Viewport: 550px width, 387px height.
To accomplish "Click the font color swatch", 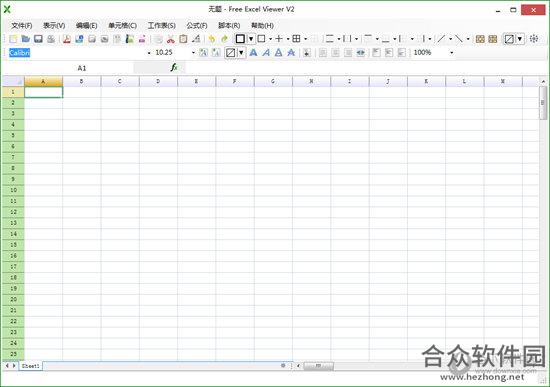I will pos(230,53).
